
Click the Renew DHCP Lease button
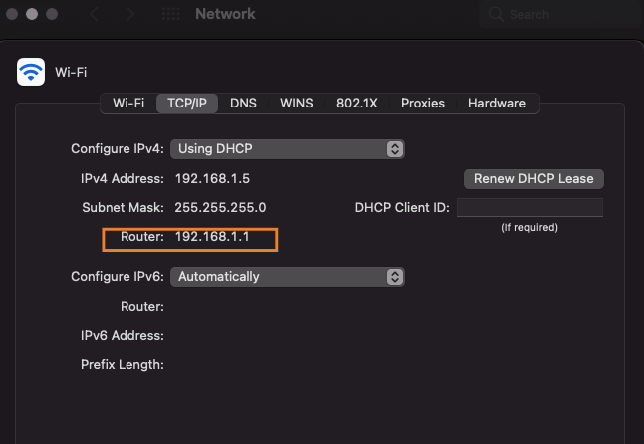tap(533, 179)
